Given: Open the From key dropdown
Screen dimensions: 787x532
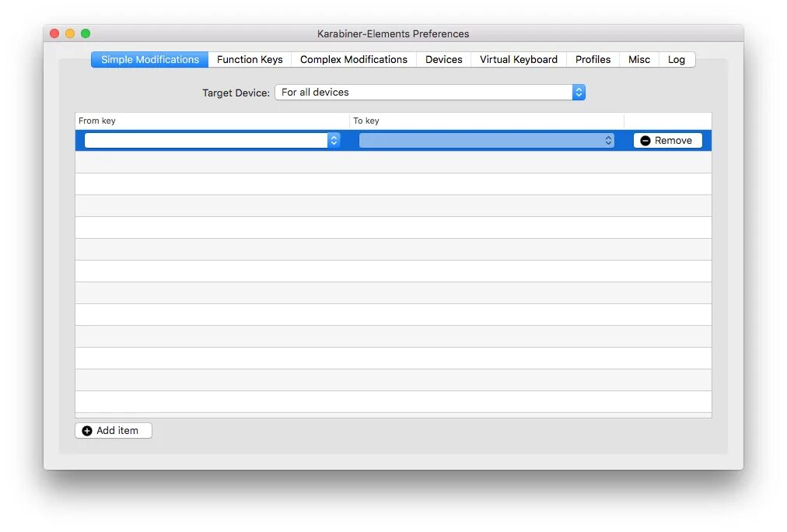Looking at the screenshot, I should click(x=212, y=140).
